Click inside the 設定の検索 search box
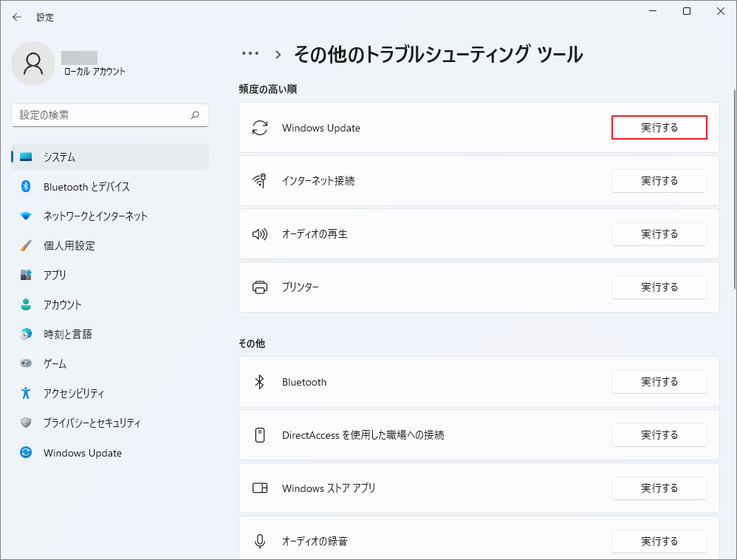This screenshot has width=737, height=560. click(109, 115)
